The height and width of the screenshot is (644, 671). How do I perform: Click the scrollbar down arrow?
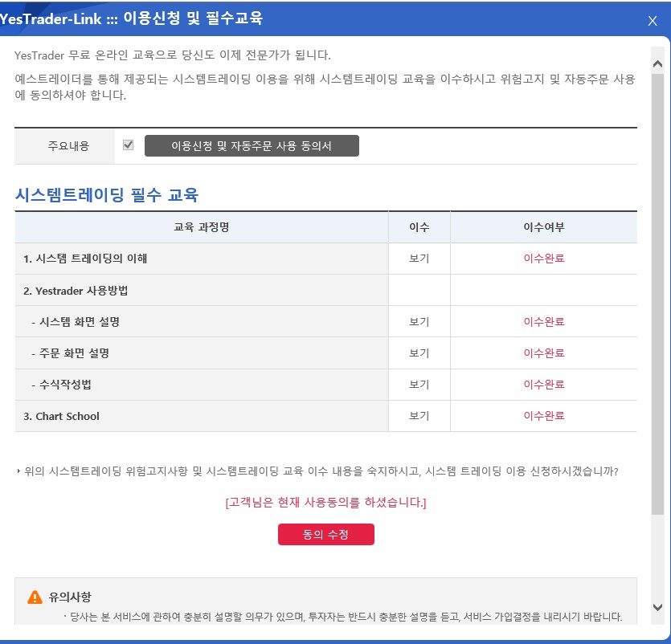coord(657,608)
